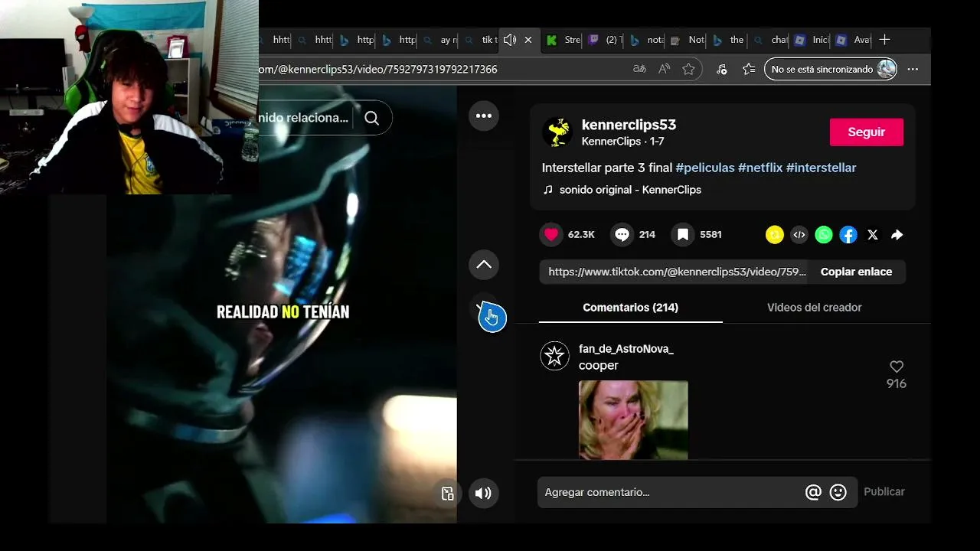Click search magnifier in video search bar
Image resolution: width=980 pixels, height=551 pixels.
372,118
